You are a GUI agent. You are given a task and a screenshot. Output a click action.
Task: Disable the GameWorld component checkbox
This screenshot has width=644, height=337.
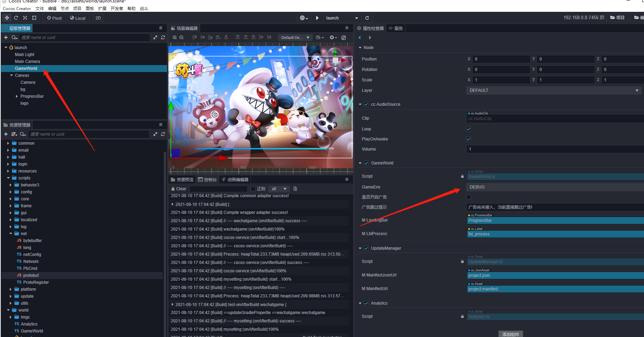pyautogui.click(x=366, y=163)
